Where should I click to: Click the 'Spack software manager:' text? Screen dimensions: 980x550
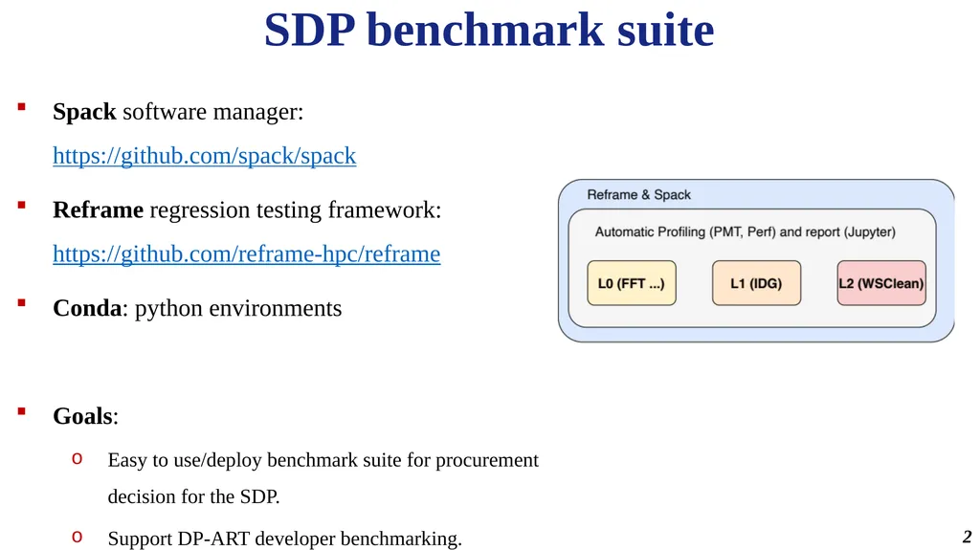178,112
